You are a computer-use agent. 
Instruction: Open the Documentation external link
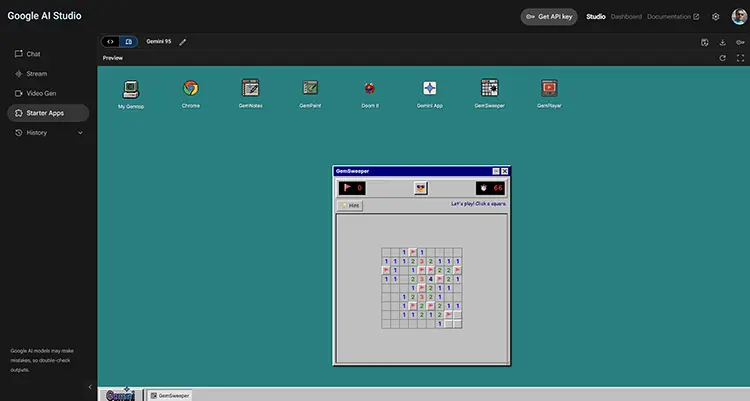673,17
